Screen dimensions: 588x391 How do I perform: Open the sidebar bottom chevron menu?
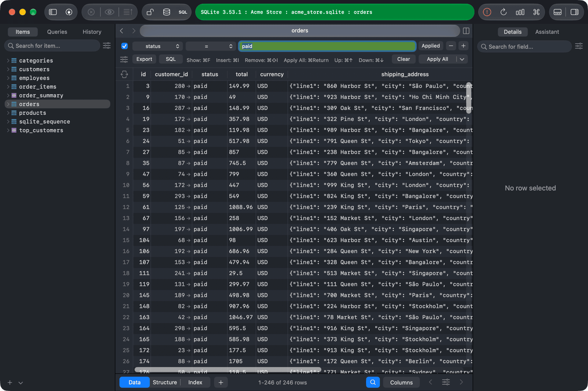[21, 383]
